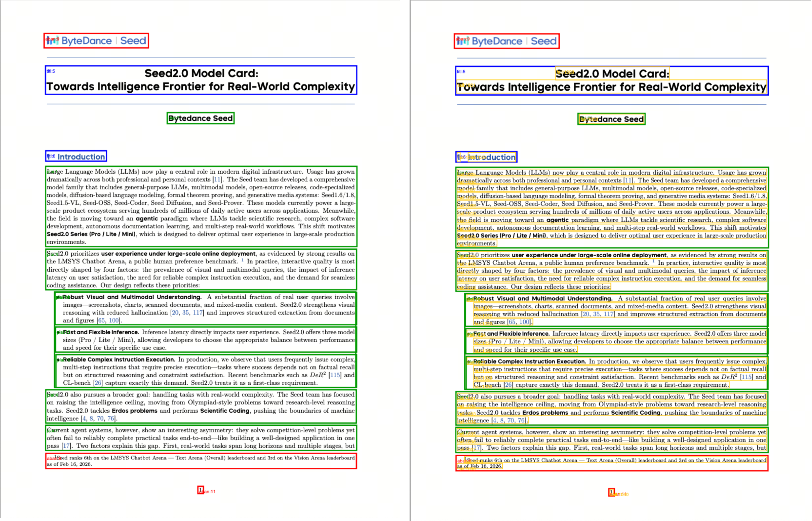
Task: Click 'Reliable Complex Instruction Execution' on left page
Action: 119,360
